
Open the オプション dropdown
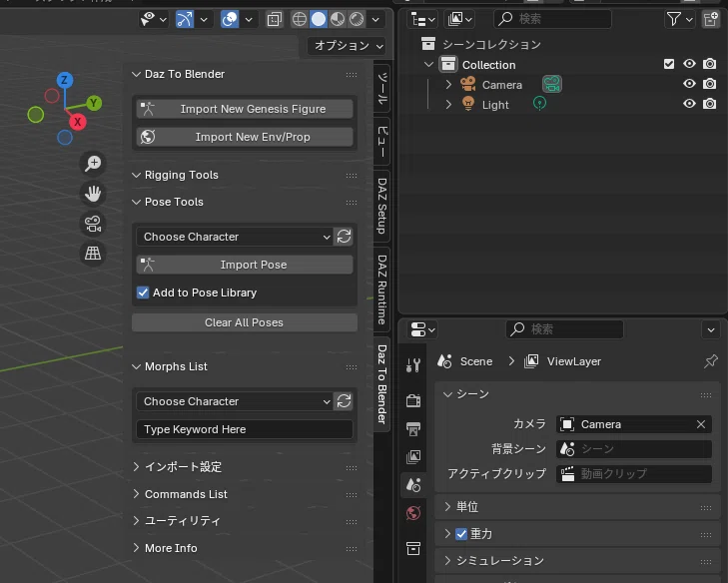347,46
